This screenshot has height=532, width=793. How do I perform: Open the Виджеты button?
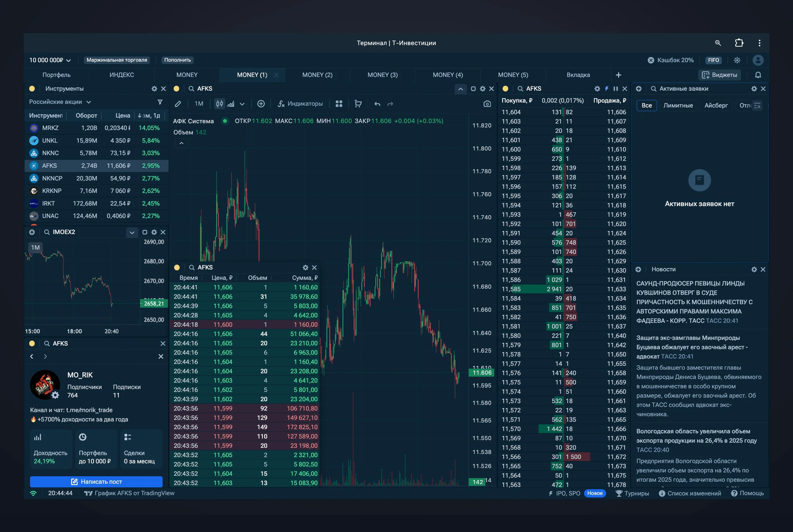click(719, 75)
